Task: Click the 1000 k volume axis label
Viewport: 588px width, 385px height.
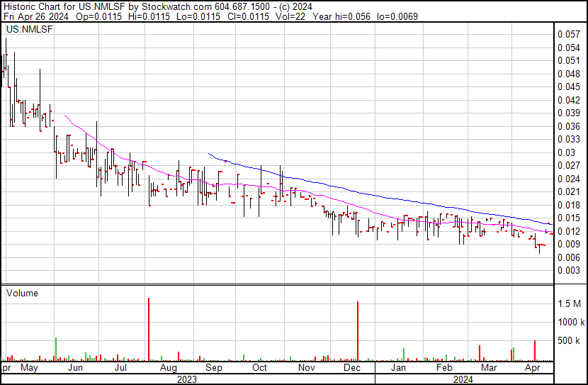Action: pos(570,323)
